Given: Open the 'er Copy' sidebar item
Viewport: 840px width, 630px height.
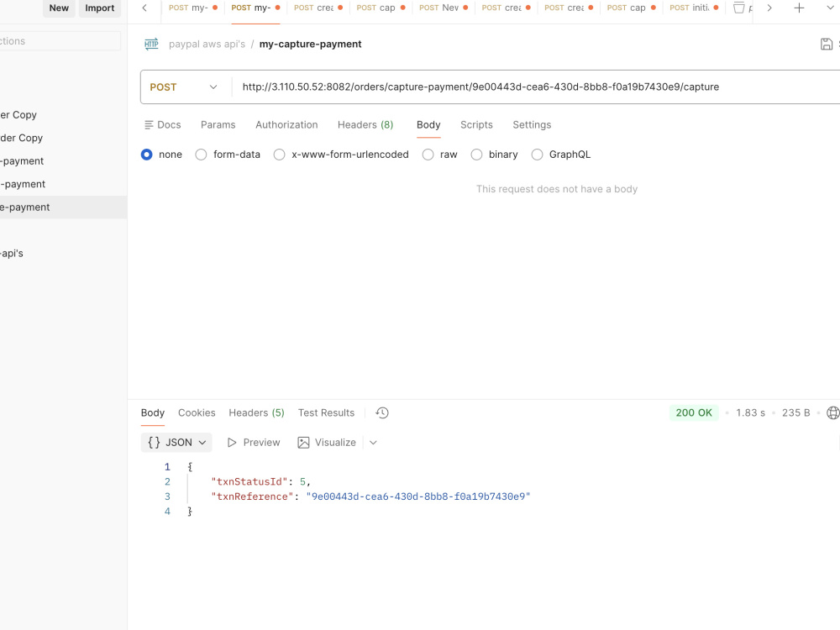Looking at the screenshot, I should pyautogui.click(x=63, y=115).
